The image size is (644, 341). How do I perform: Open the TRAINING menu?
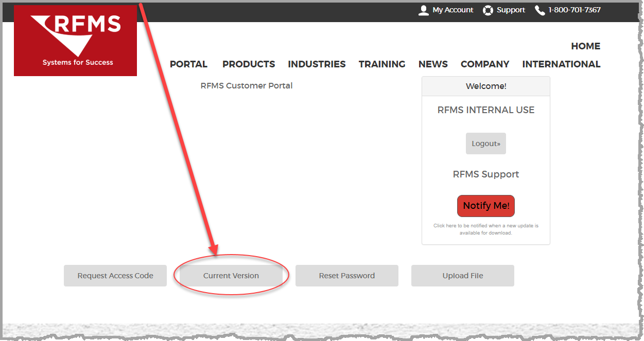382,64
